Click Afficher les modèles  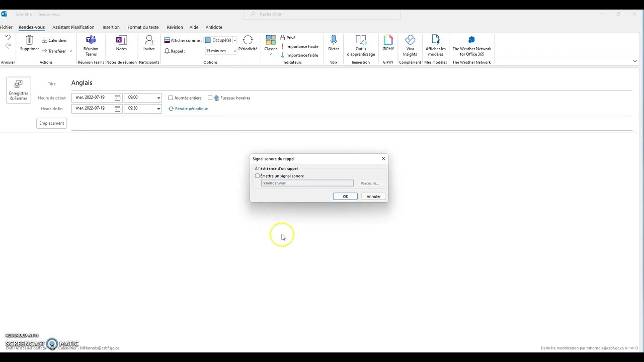[x=436, y=46]
